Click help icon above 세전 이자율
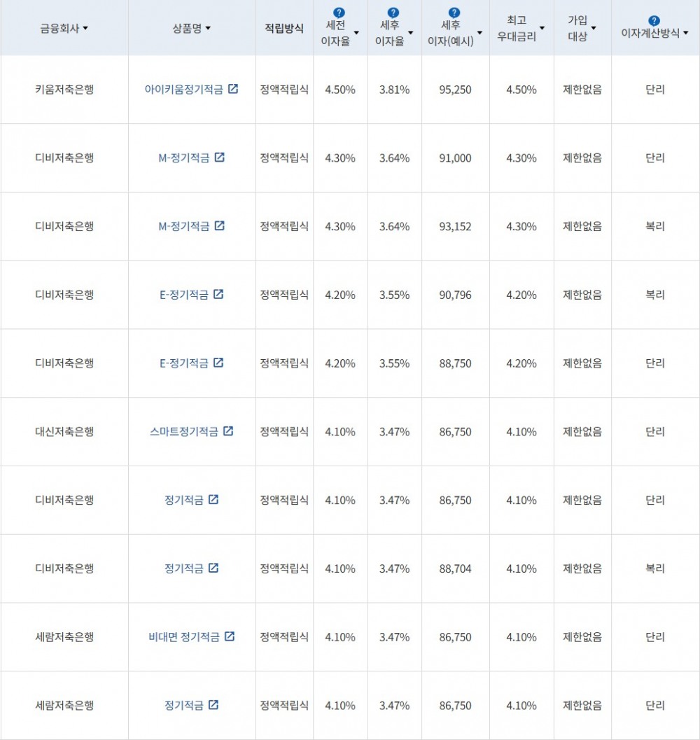 pos(339,13)
